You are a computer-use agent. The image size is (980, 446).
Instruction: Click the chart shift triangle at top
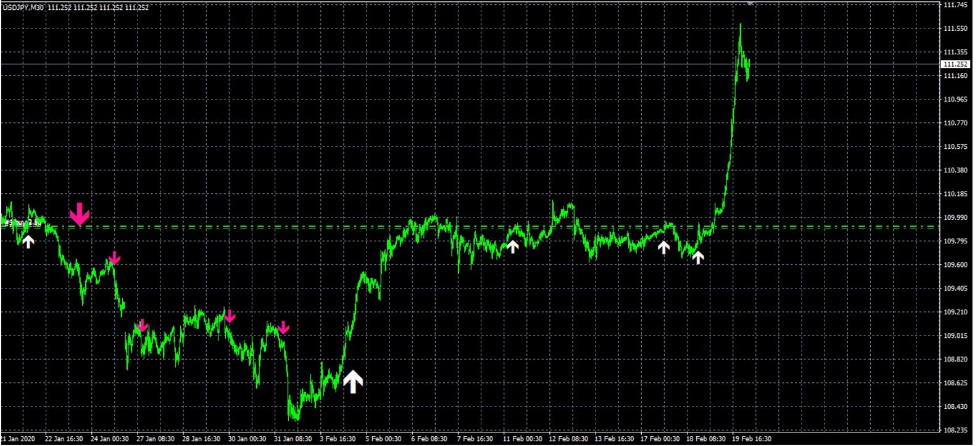pos(750,3)
